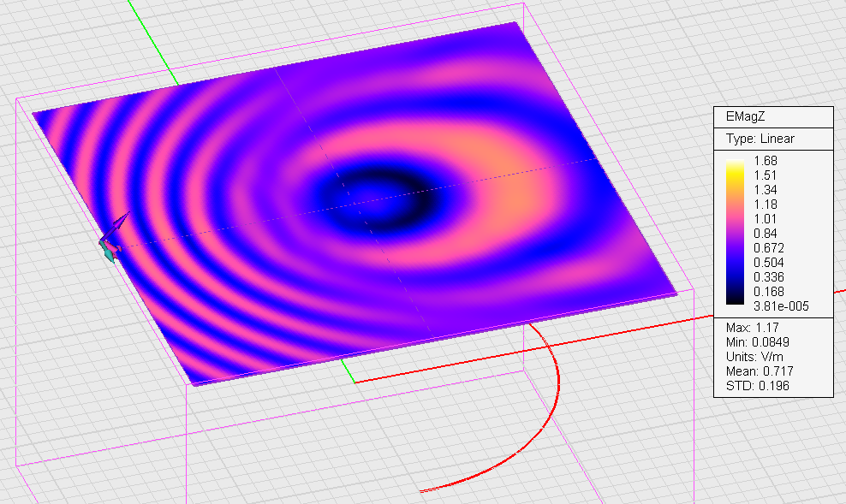Click the cyan arrow of the axis triad
Screen dimensions: 846x504
[109, 252]
